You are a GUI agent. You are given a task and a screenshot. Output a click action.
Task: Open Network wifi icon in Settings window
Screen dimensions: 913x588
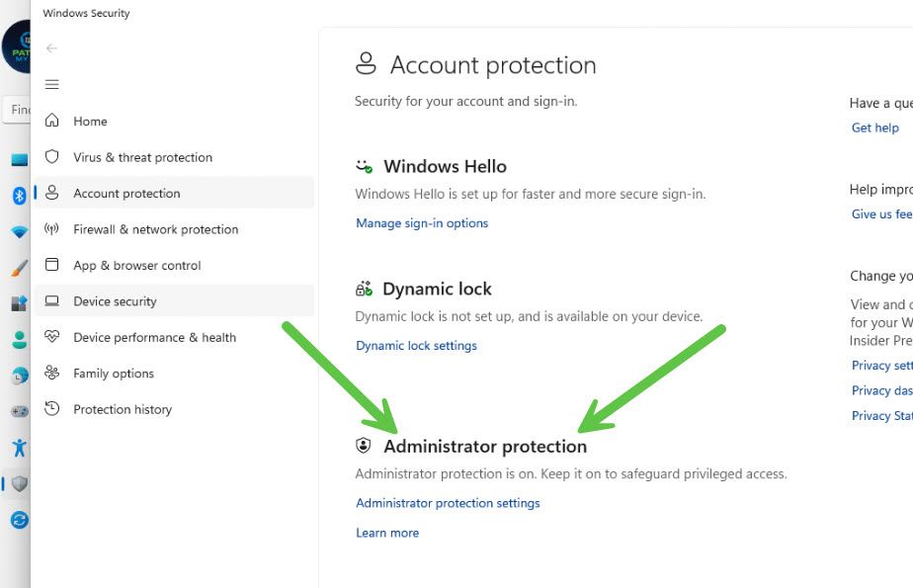[x=19, y=231]
